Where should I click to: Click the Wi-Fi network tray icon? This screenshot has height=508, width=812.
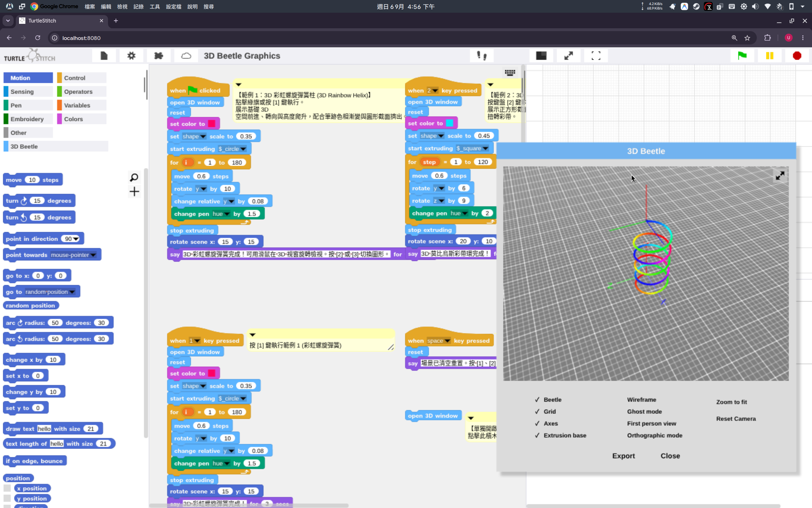pyautogui.click(x=767, y=6)
